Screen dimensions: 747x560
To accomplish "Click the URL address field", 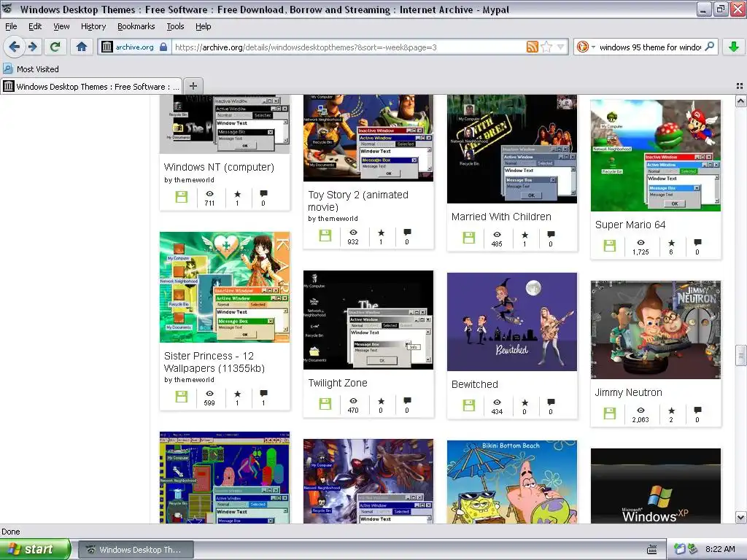I will point(349,47).
